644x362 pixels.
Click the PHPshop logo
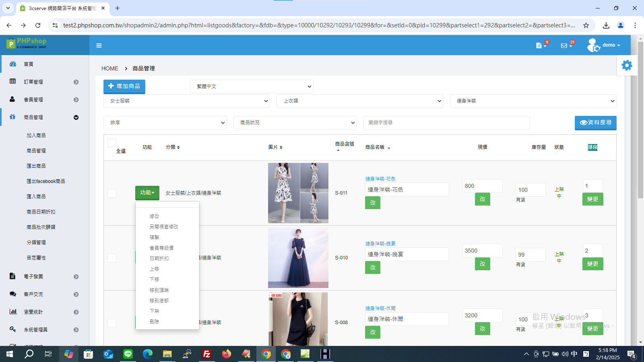point(27,43)
